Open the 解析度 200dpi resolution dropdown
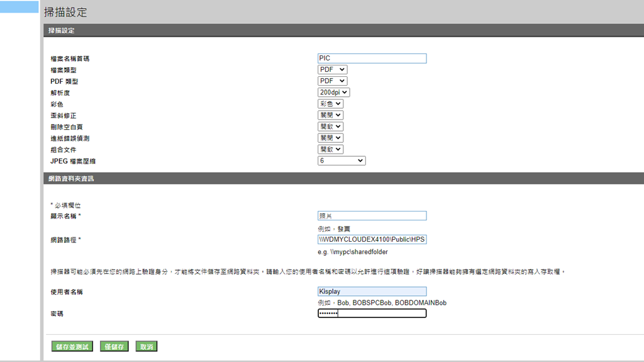 (x=333, y=93)
